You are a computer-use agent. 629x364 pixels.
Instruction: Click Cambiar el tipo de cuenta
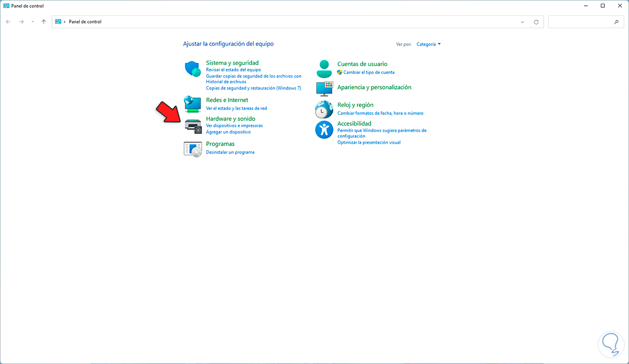click(x=369, y=72)
